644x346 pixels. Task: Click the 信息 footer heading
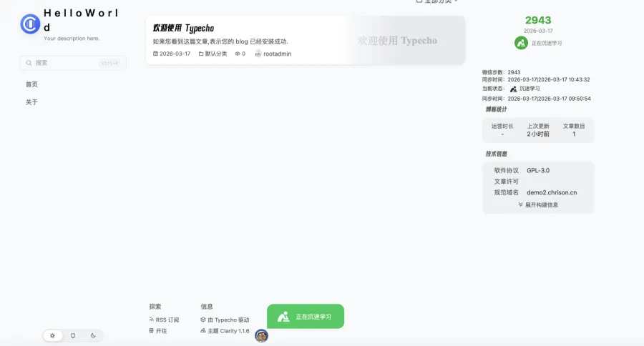207,307
